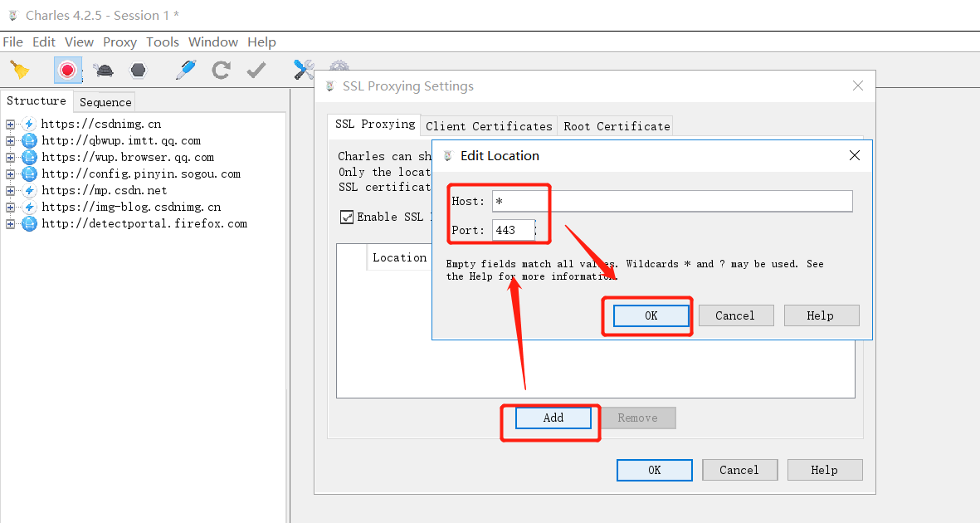Click Add to create a new location

[x=553, y=418]
